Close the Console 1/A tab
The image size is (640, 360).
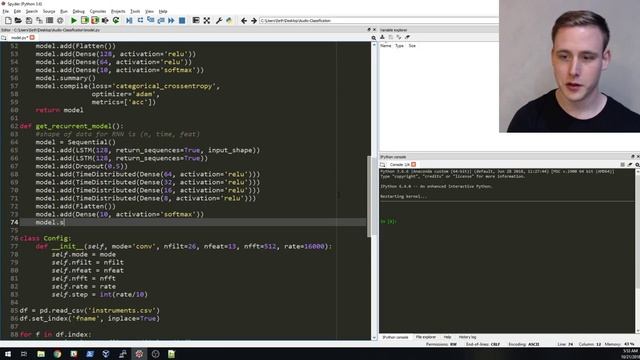pos(413,164)
